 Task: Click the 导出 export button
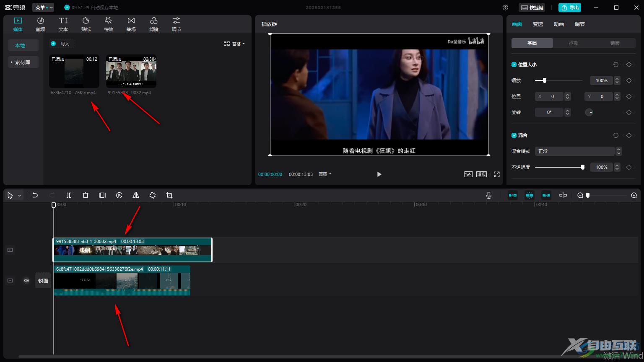570,8
